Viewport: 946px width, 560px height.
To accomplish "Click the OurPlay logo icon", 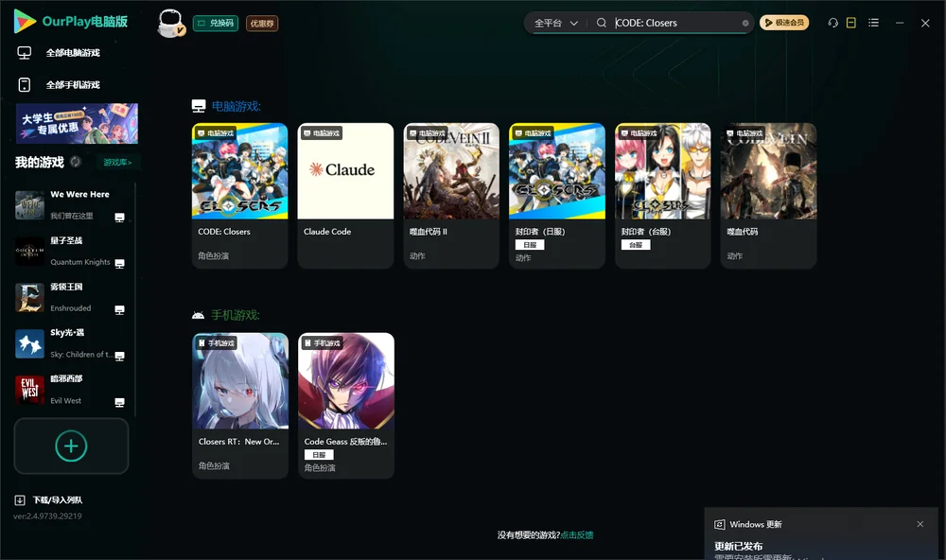I will (x=25, y=22).
